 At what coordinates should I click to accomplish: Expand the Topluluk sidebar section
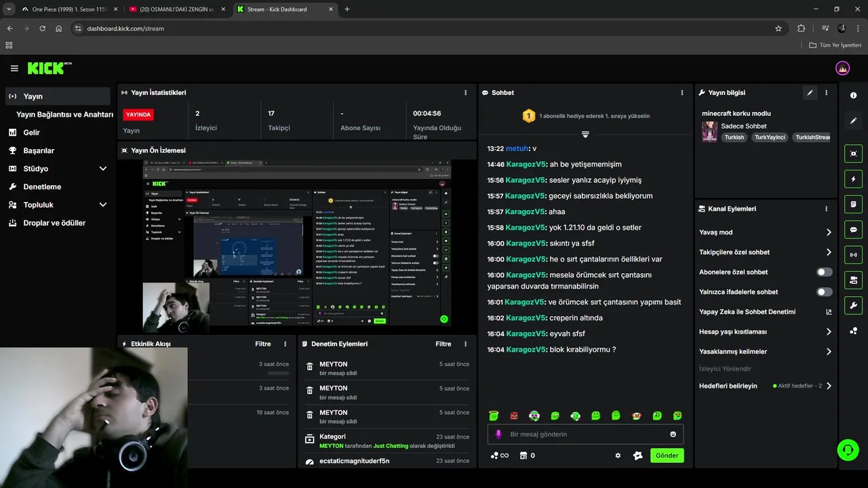click(103, 205)
